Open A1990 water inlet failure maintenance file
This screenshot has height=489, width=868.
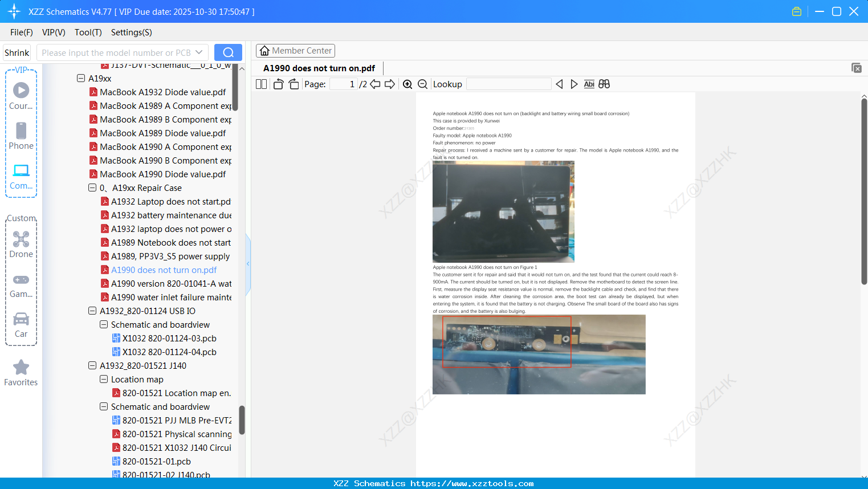(x=171, y=297)
